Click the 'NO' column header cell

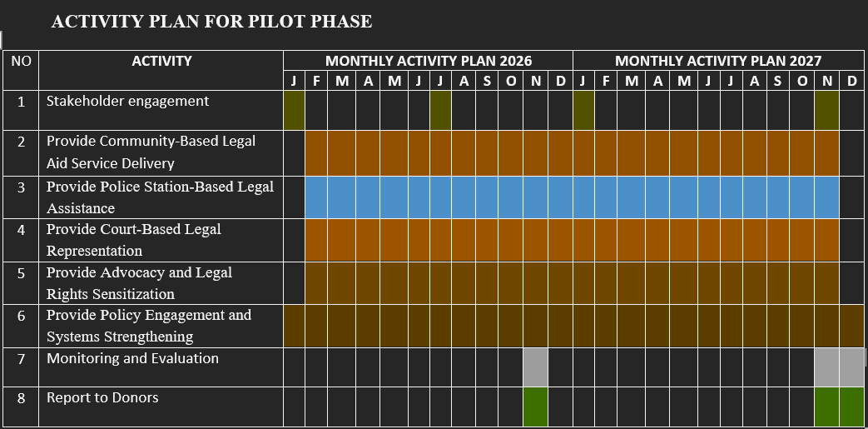click(21, 61)
